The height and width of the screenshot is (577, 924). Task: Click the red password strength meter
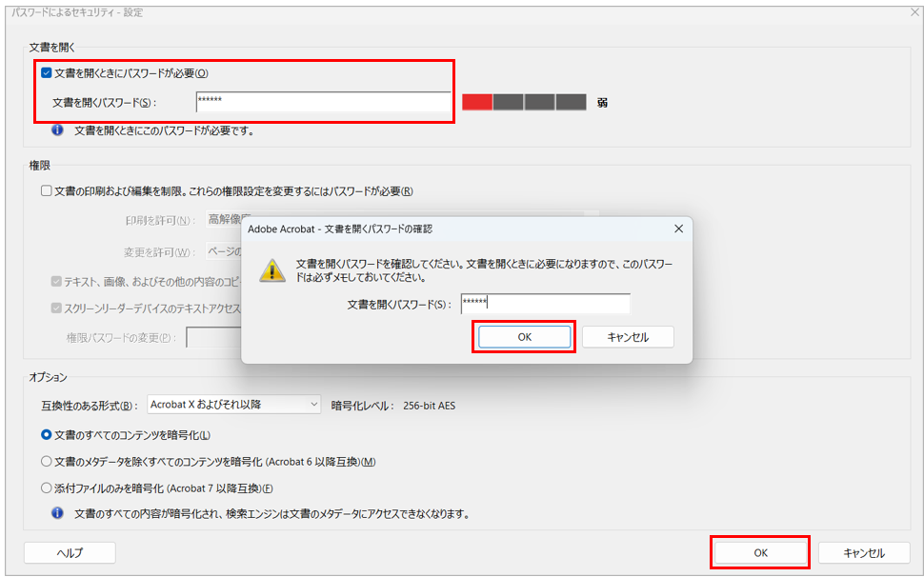[477, 102]
